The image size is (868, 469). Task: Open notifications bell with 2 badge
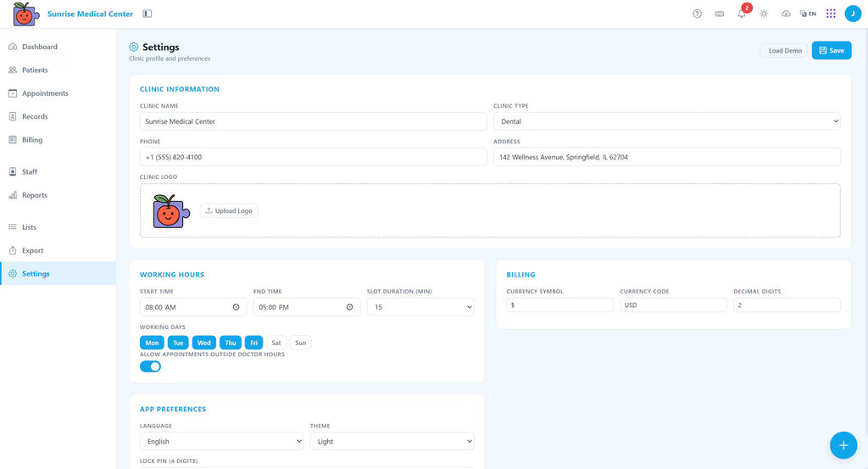point(742,14)
